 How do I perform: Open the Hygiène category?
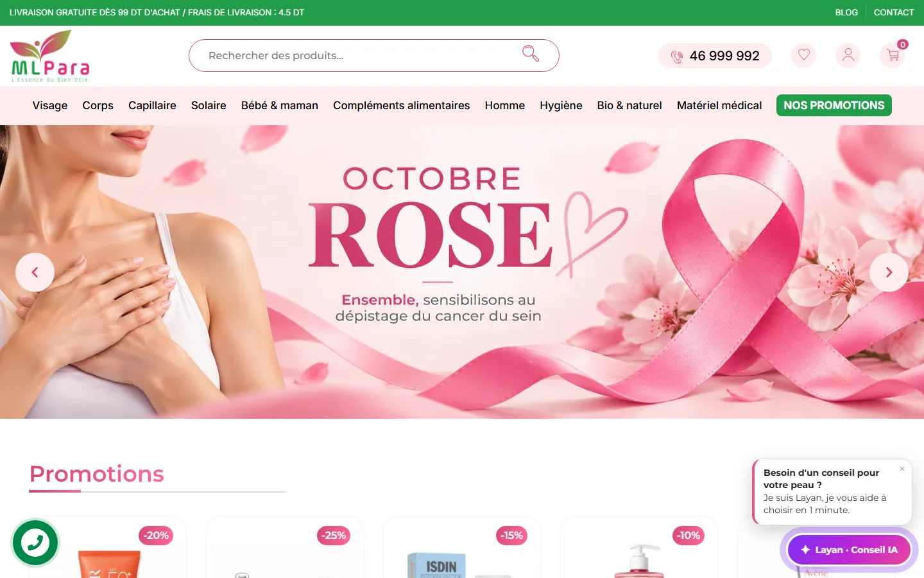pos(561,105)
